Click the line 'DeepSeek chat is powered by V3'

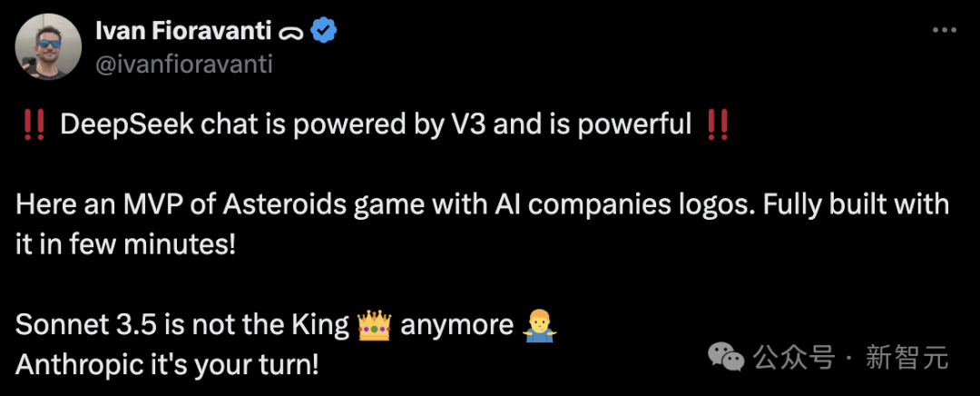pos(272,124)
